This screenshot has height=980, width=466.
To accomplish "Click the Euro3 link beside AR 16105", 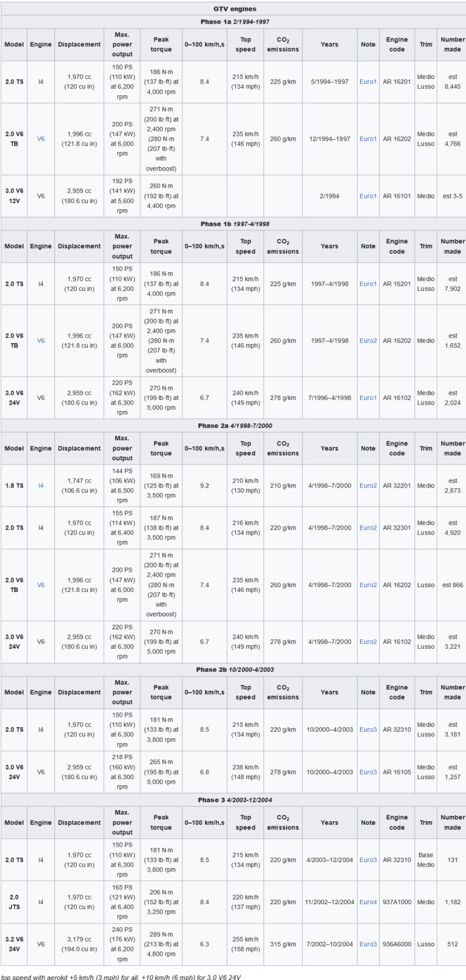I will [368, 772].
